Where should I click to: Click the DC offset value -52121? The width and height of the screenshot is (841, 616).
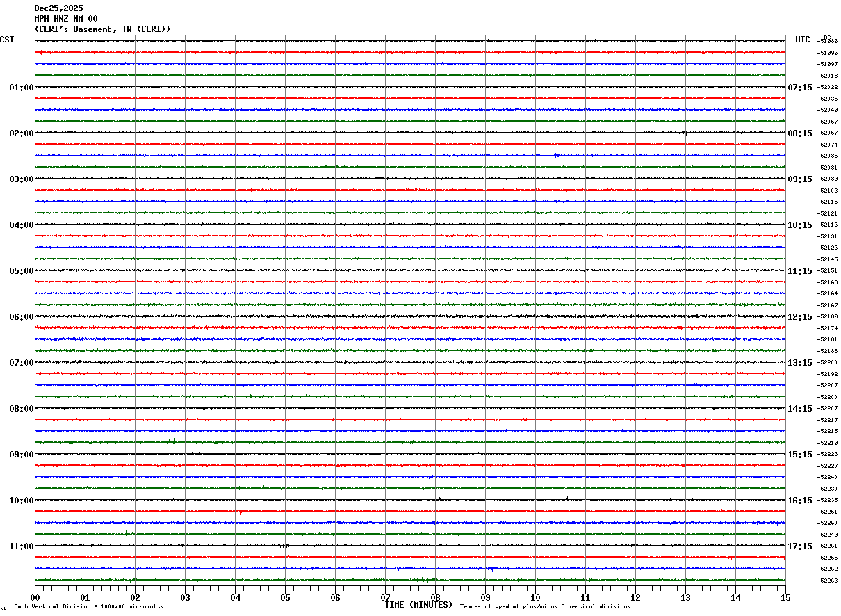tap(827, 213)
